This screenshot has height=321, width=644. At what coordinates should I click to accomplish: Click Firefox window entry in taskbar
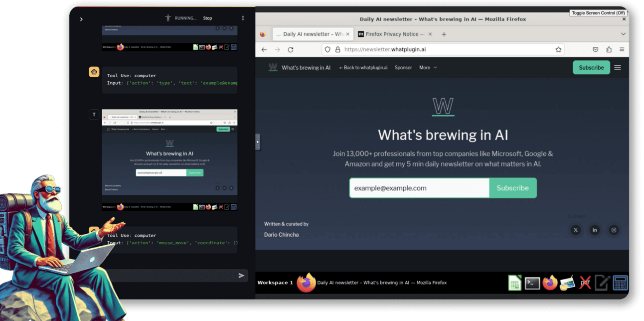(x=372, y=283)
